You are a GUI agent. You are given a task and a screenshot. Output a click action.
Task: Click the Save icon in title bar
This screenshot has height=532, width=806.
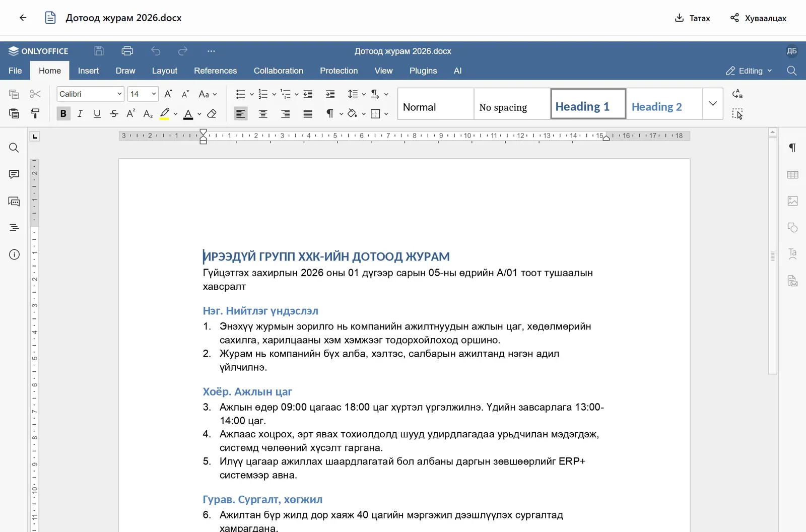(99, 51)
